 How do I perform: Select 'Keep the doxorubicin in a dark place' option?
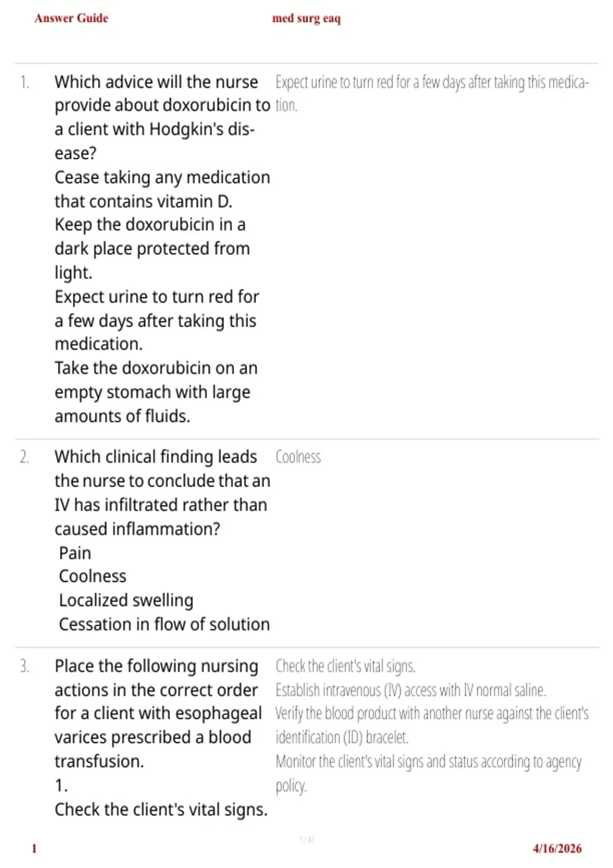click(x=152, y=248)
